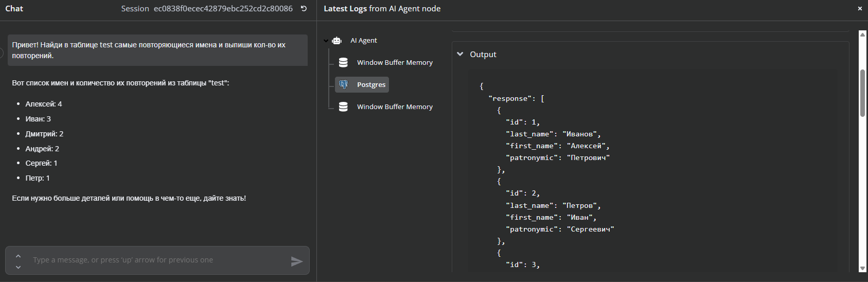Collapse the AI Agent tree node

[326, 41]
